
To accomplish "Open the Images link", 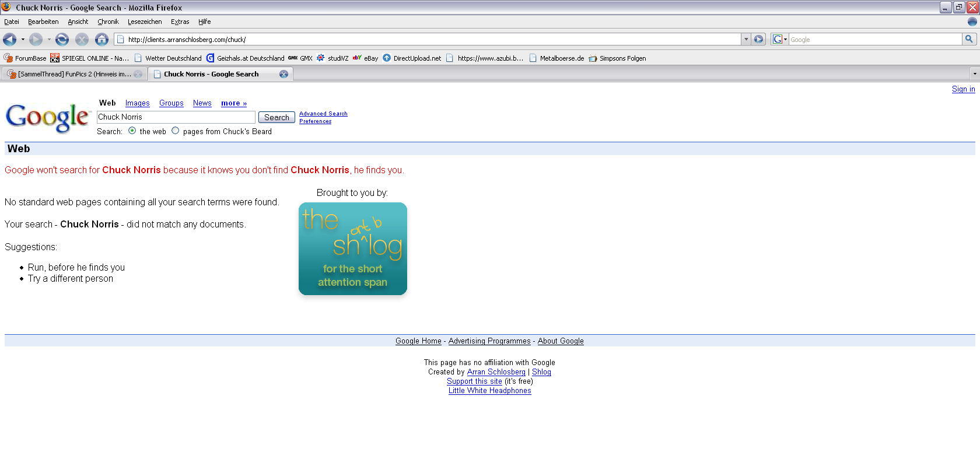I will (x=137, y=103).
